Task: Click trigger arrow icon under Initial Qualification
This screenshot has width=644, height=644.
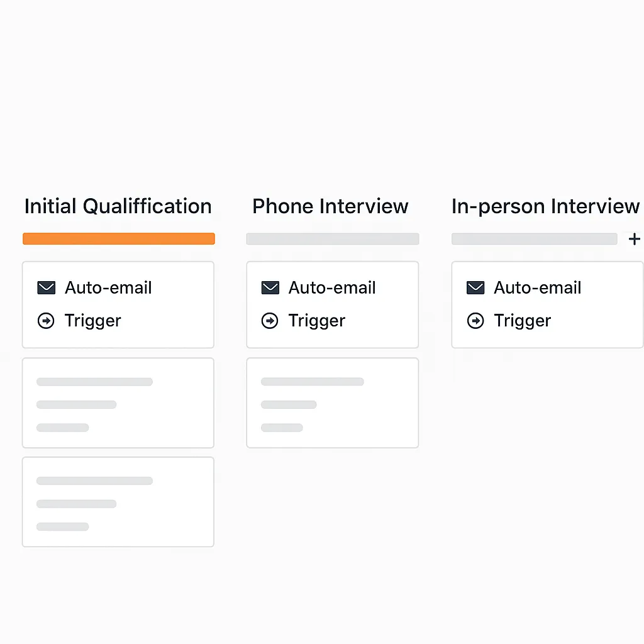Action: 46,321
